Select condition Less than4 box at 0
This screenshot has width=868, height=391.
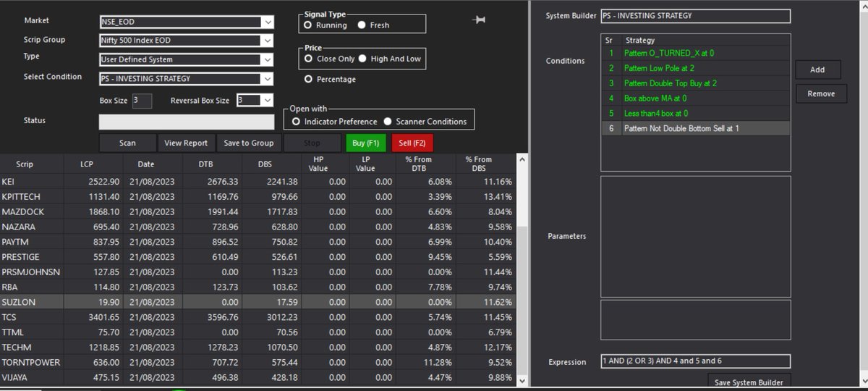(695, 113)
